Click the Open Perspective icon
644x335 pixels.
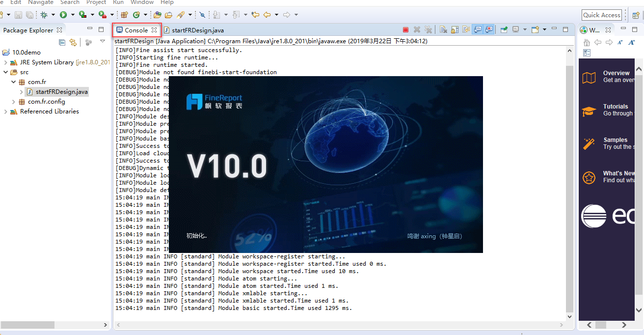coord(636,15)
